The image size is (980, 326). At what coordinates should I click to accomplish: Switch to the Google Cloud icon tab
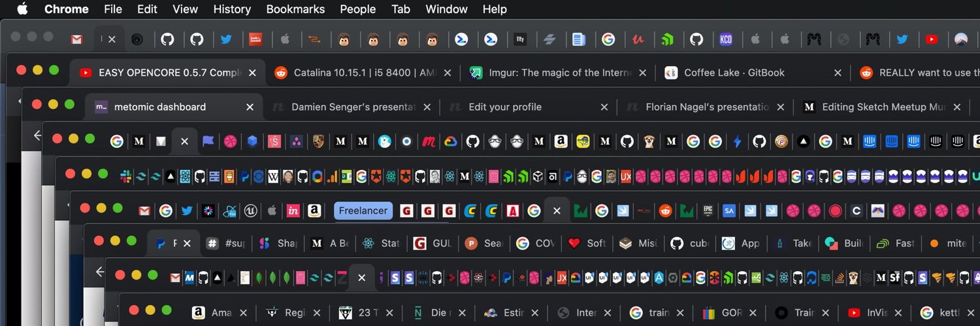[x=451, y=141]
